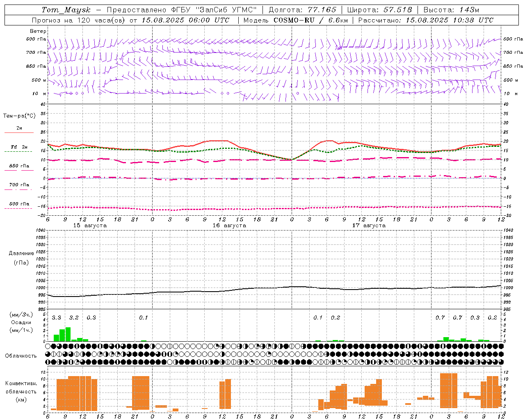
Task: Click the forecast start time 15.08.2025 06:00 UTC
Action: click(x=185, y=20)
